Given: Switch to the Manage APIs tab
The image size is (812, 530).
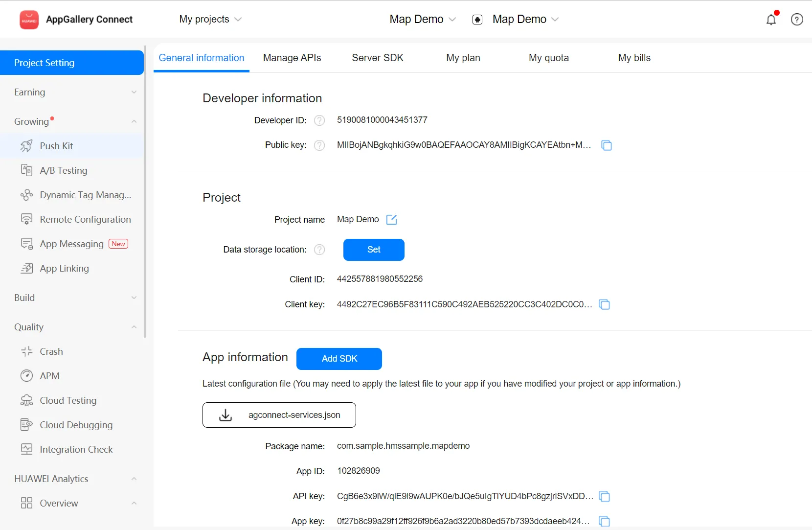Looking at the screenshot, I should (292, 58).
